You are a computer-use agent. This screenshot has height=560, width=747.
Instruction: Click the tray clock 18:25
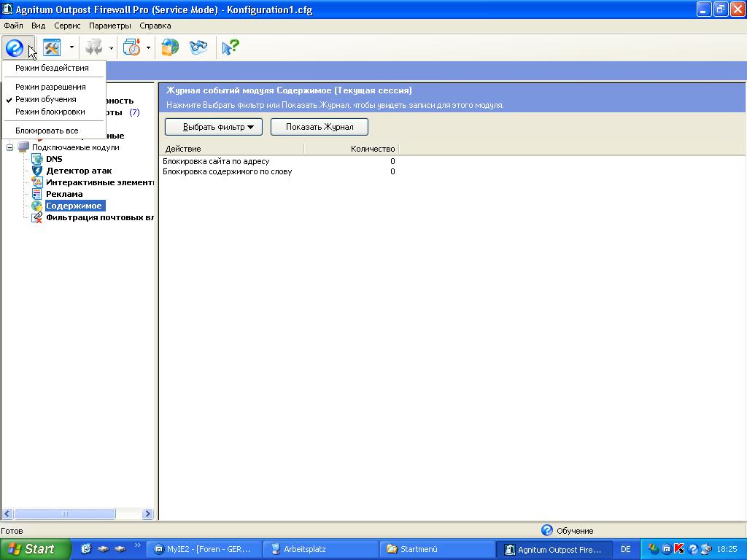(x=727, y=549)
